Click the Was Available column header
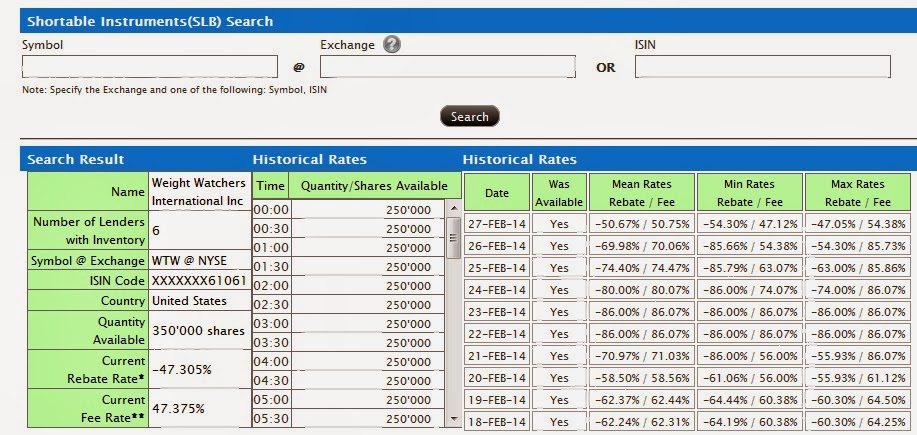Screen dimensions: 917x435 click(559, 192)
